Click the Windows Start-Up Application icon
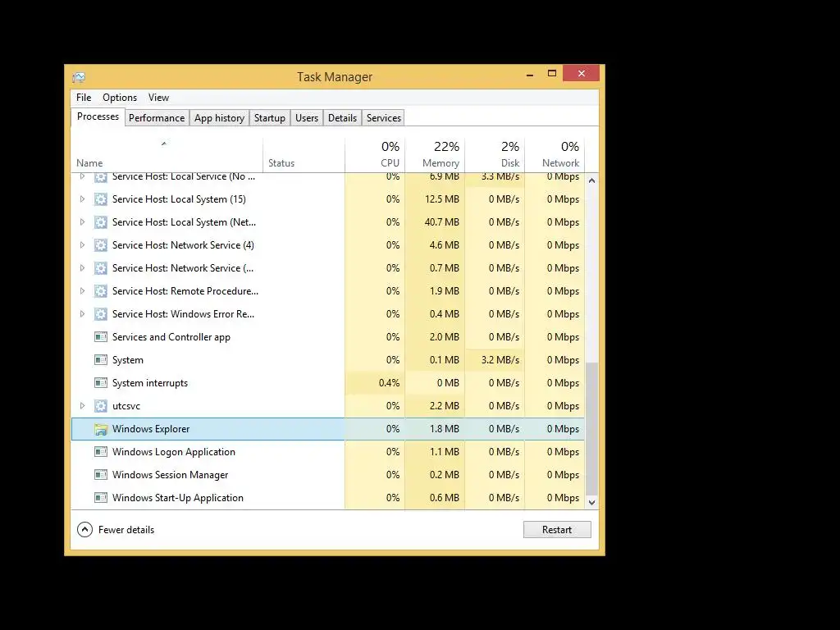 click(101, 498)
